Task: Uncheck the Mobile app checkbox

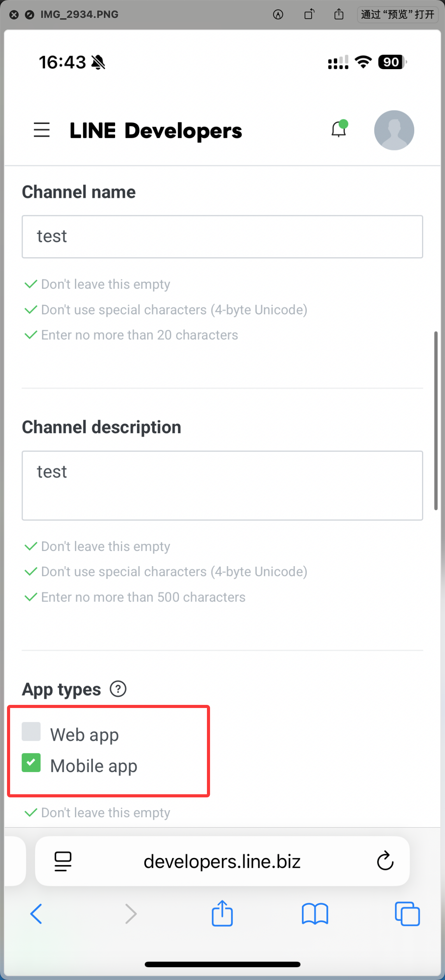Action: 31,762
